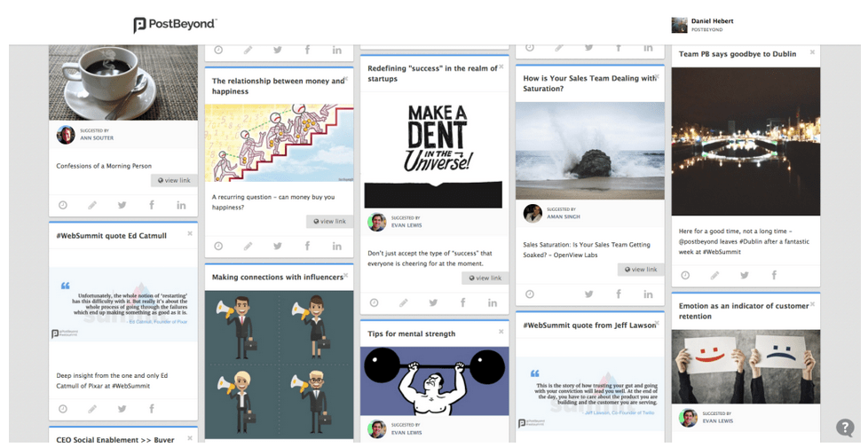The width and height of the screenshot is (868, 447).
Task: Click view link on Redefining success card
Action: pyautogui.click(x=485, y=278)
